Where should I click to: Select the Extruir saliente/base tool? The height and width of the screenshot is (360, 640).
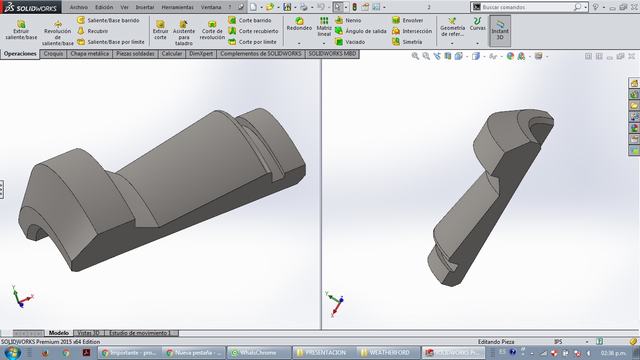click(21, 29)
